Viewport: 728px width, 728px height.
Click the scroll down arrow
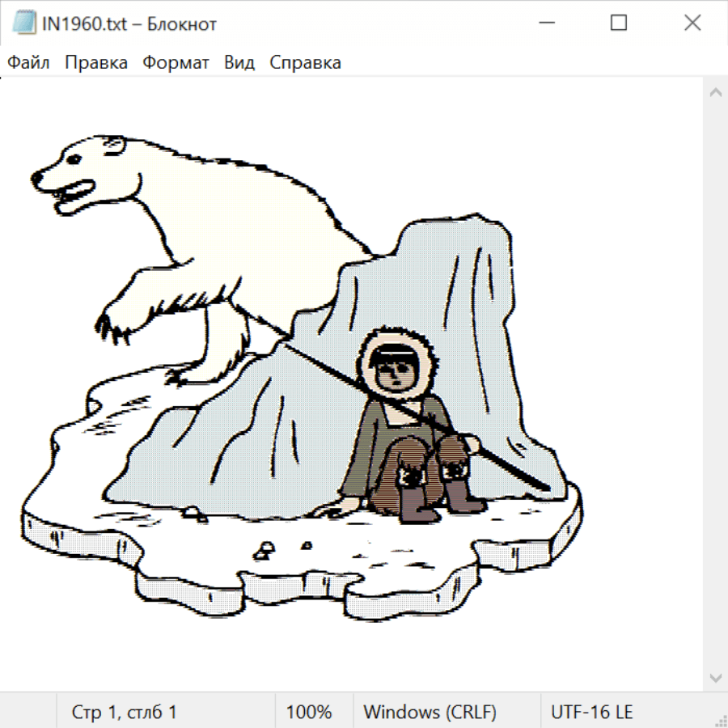pos(715,677)
